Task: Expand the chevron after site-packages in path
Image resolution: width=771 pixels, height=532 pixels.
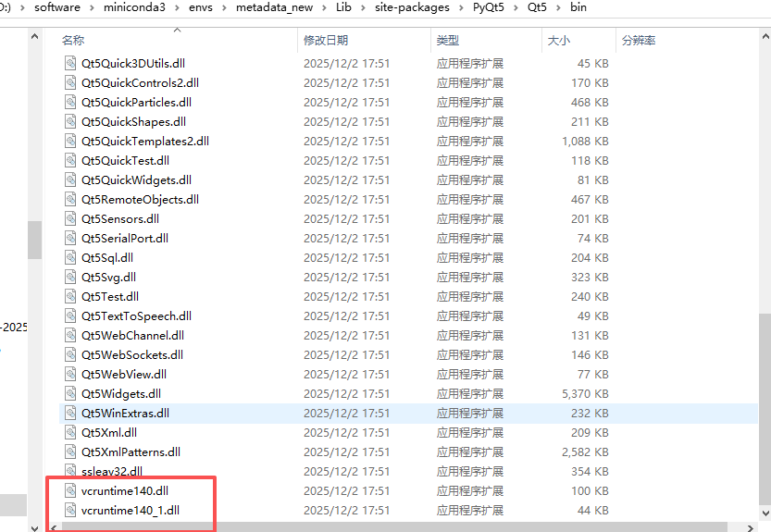Action: (x=461, y=8)
